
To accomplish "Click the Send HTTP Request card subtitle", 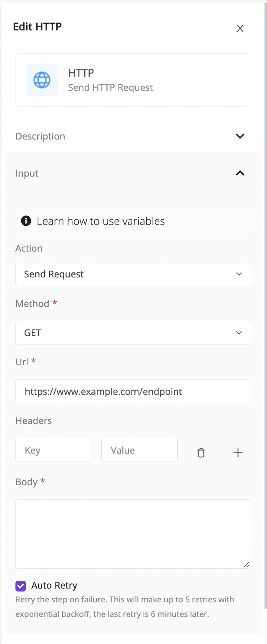I will coord(111,88).
